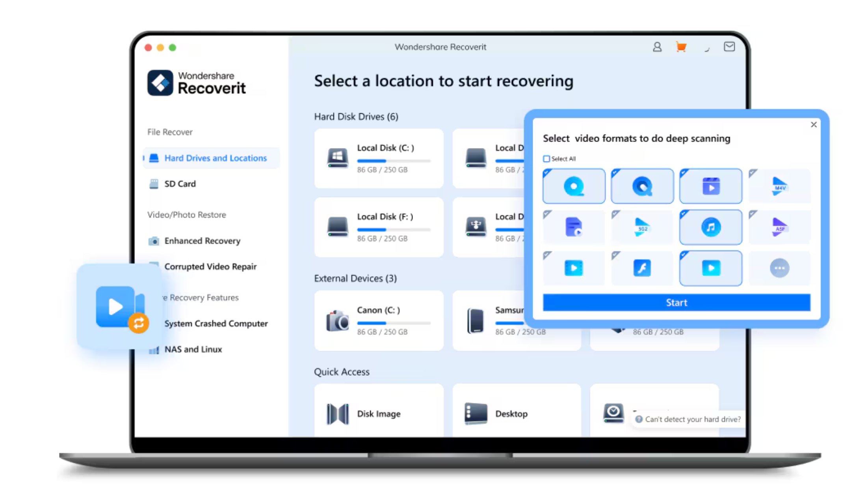Select the Canon (C:) camera device

[379, 321]
